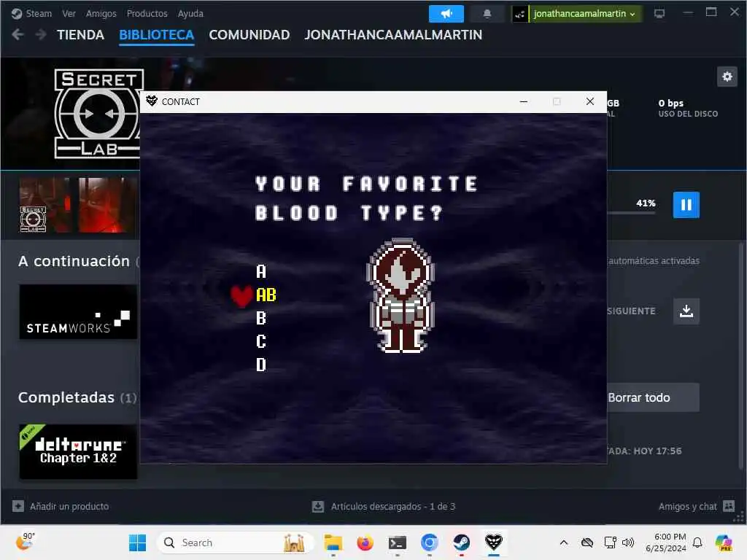Image resolution: width=747 pixels, height=560 pixels.
Task: Switch to the COMUNIDAD tab
Action: click(x=249, y=35)
